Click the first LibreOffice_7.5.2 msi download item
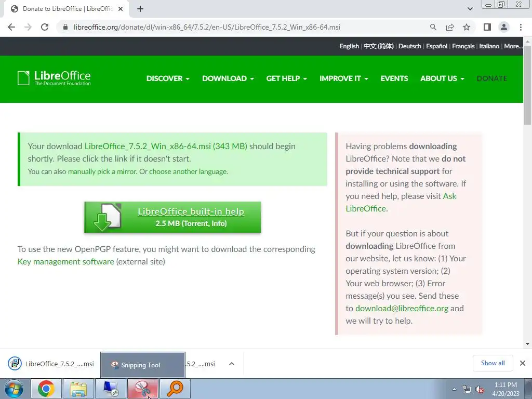This screenshot has width=532, height=399. (51, 364)
